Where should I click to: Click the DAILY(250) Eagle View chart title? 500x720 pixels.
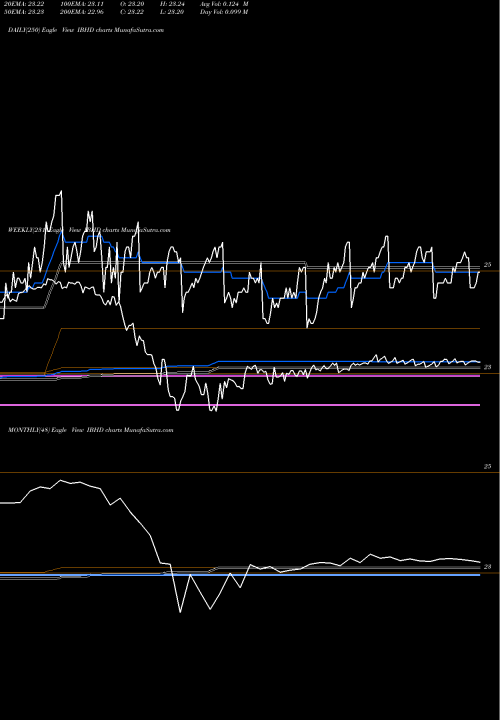86,30
